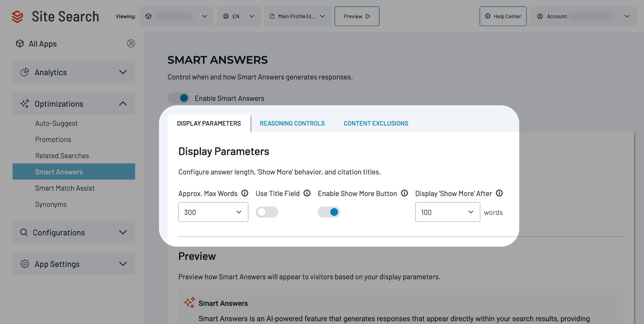Switch to the Reasoning Controls tab

[x=292, y=123]
